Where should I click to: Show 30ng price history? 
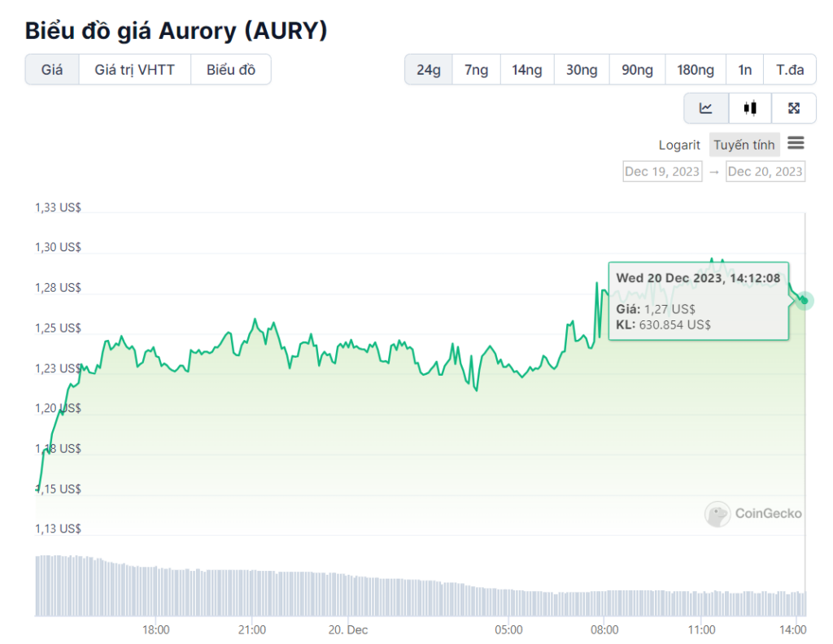coord(582,70)
